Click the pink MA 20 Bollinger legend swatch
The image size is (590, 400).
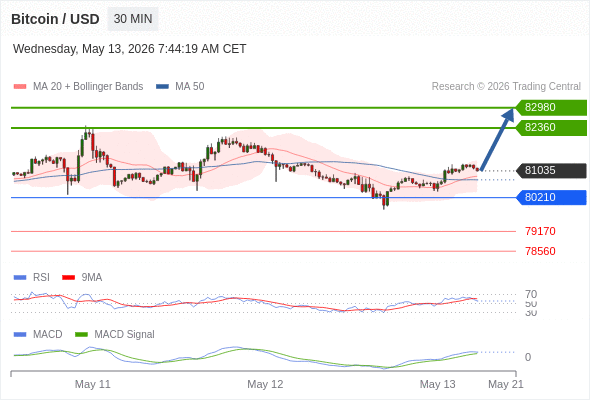[x=20, y=87]
